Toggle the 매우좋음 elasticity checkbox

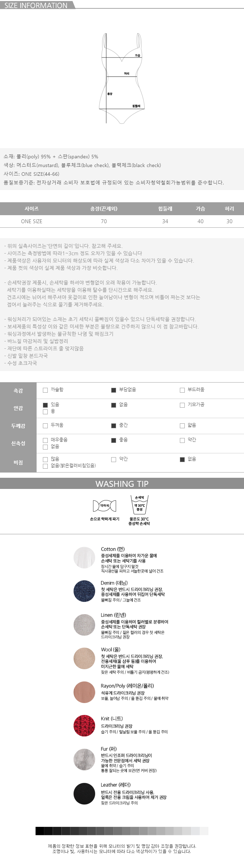coord(45,440)
